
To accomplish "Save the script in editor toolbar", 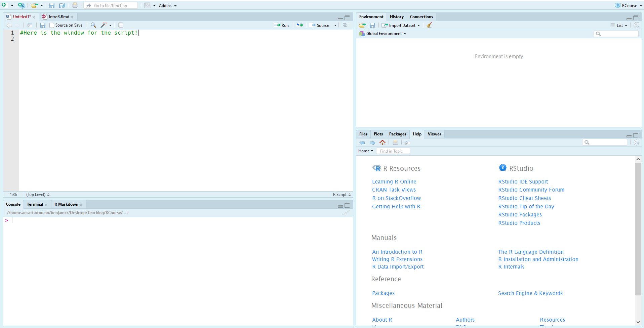I will click(43, 25).
